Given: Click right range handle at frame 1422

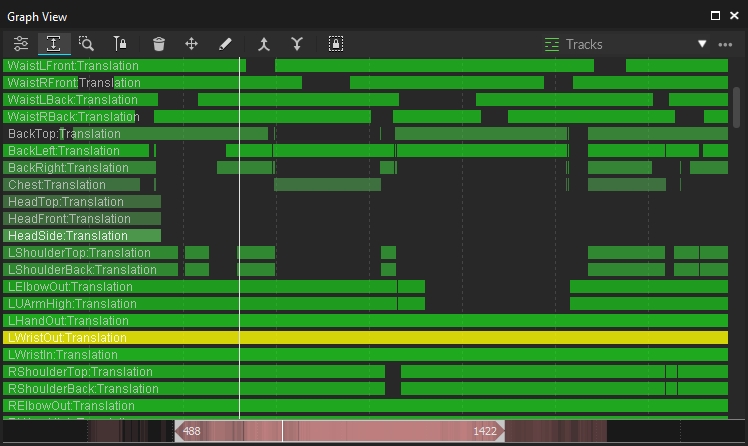Looking at the screenshot, I should pyautogui.click(x=500, y=431).
